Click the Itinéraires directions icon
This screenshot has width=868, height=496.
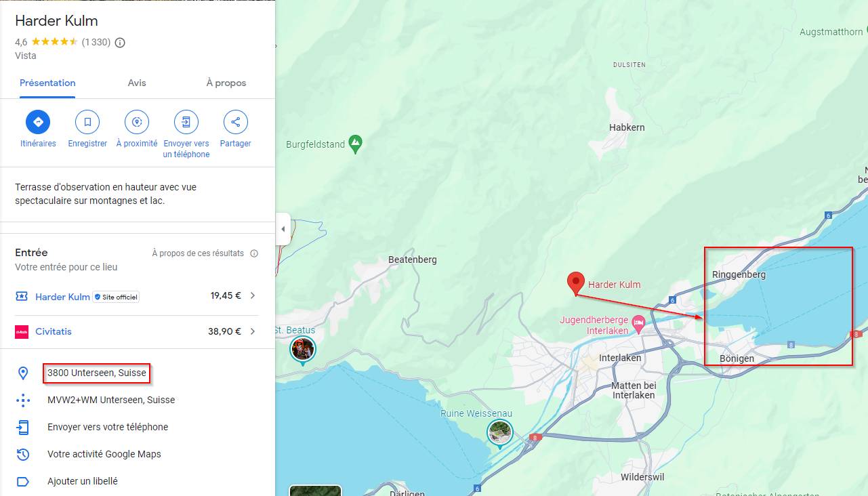tap(38, 122)
